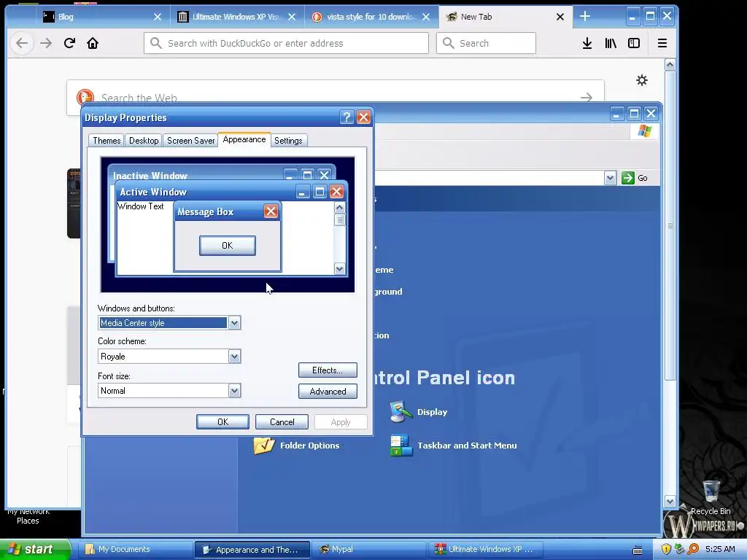
Task: Click the browser Forward arrow button
Action: point(46,43)
